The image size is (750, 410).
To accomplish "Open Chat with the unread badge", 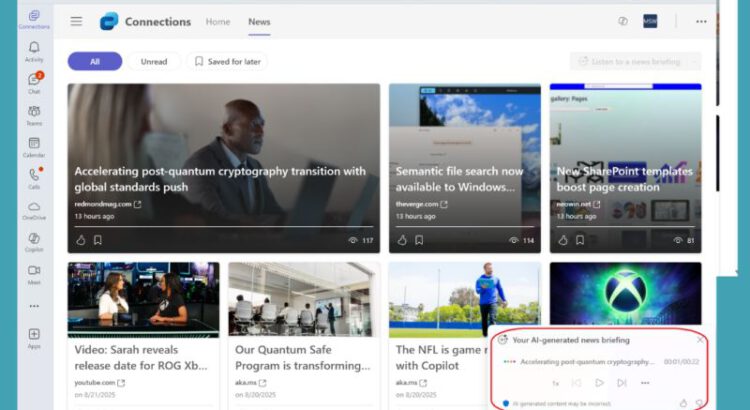I will click(x=34, y=83).
